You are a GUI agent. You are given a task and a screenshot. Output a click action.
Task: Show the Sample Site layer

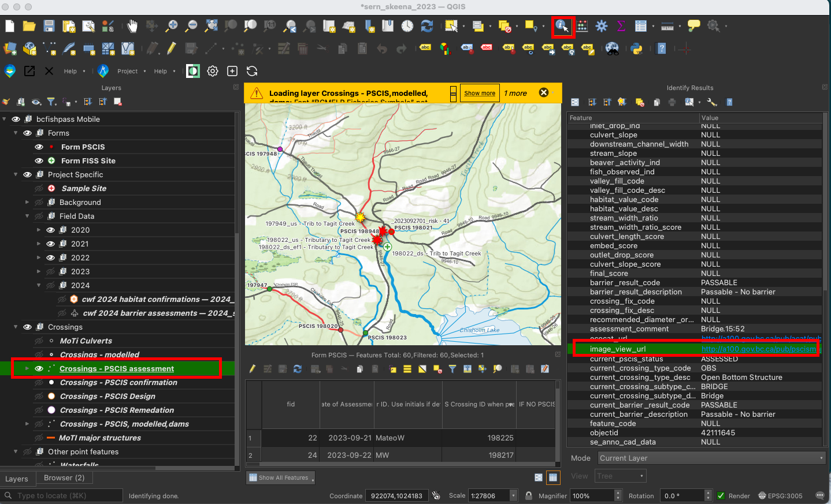(39, 188)
